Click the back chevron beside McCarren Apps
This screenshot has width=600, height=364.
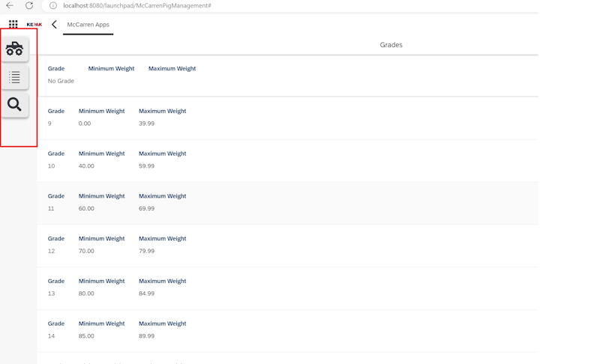click(54, 25)
